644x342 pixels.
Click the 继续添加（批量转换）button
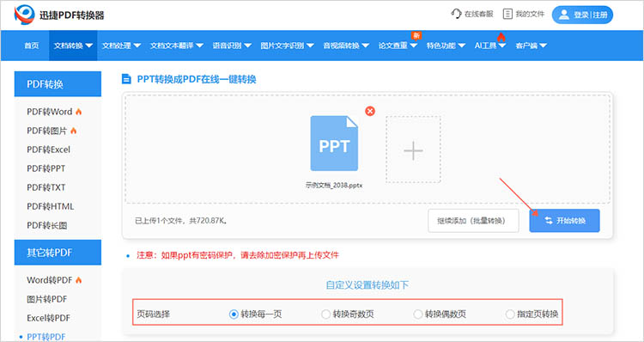[x=473, y=221]
